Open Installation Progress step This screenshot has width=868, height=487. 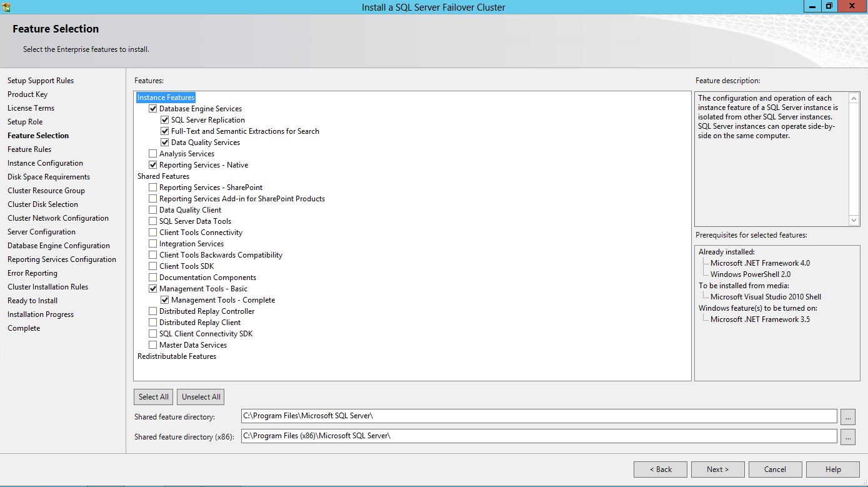[41, 314]
